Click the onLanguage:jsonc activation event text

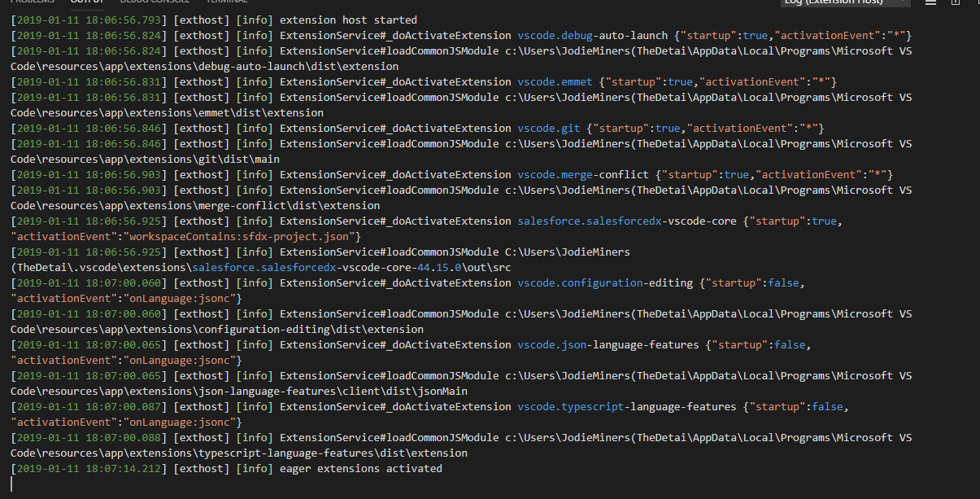click(178, 298)
